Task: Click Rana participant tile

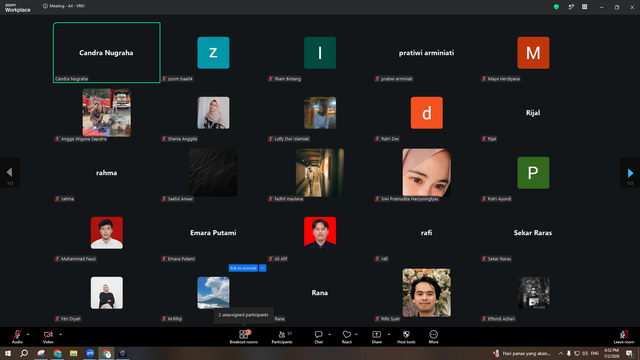Action: coord(320,293)
